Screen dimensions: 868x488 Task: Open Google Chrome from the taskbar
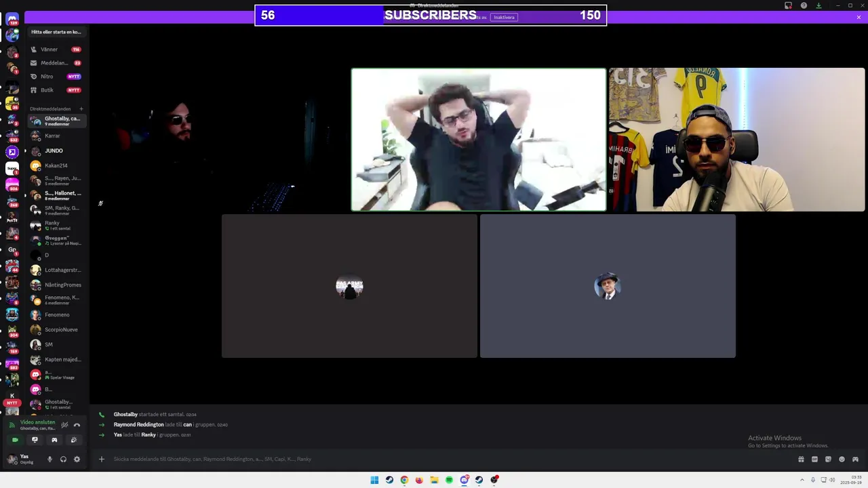pyautogui.click(x=404, y=480)
